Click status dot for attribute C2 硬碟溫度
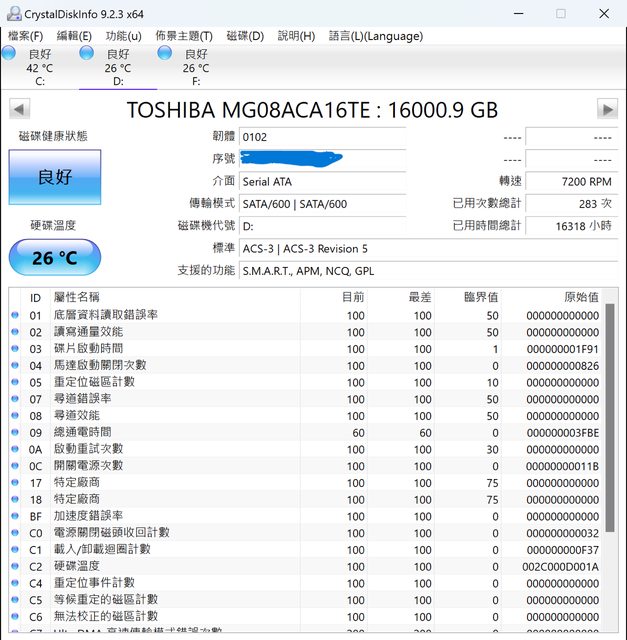The width and height of the screenshot is (627, 640). [15, 566]
